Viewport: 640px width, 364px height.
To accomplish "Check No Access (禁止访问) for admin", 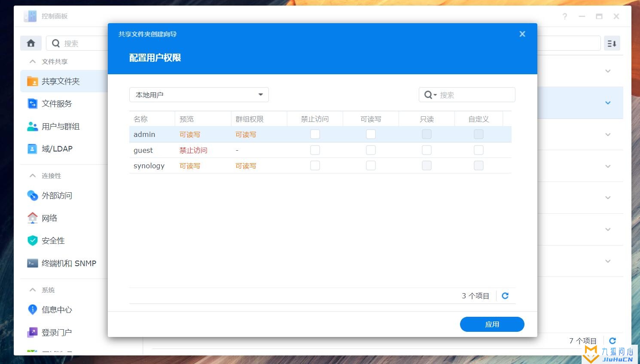I will click(x=315, y=134).
